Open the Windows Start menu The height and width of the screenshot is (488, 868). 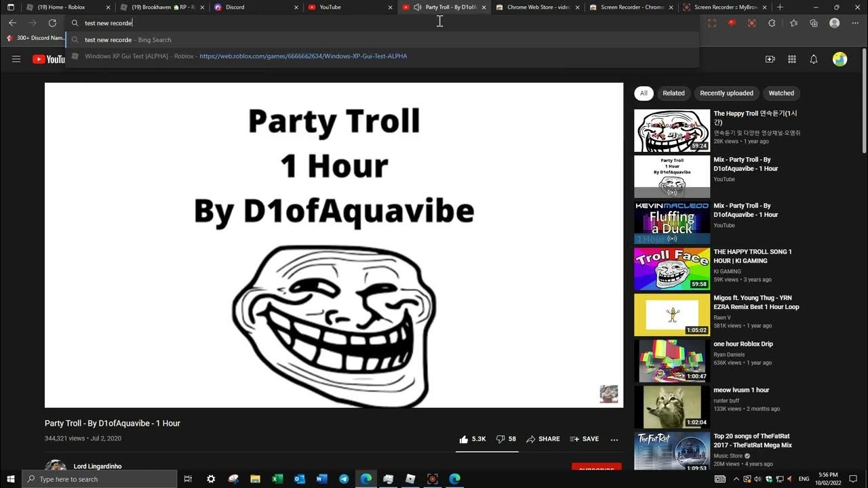pos(11,479)
